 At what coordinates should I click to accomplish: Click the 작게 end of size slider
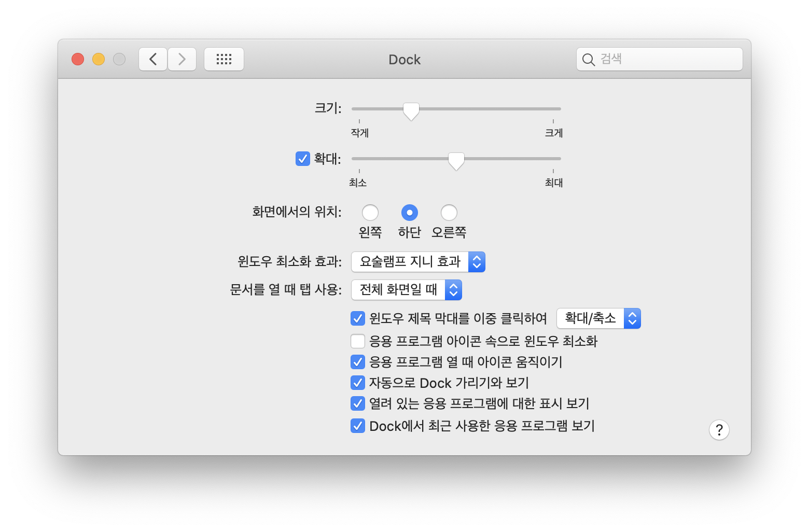coord(359,133)
